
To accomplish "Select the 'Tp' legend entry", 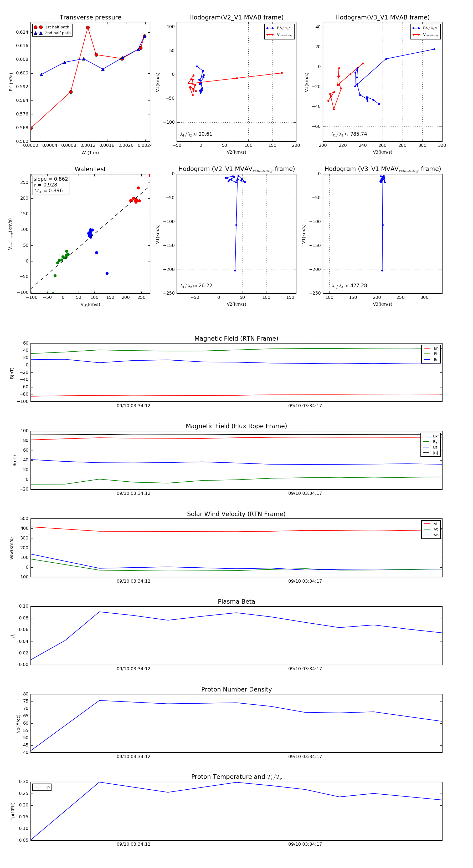I will pos(42,788).
